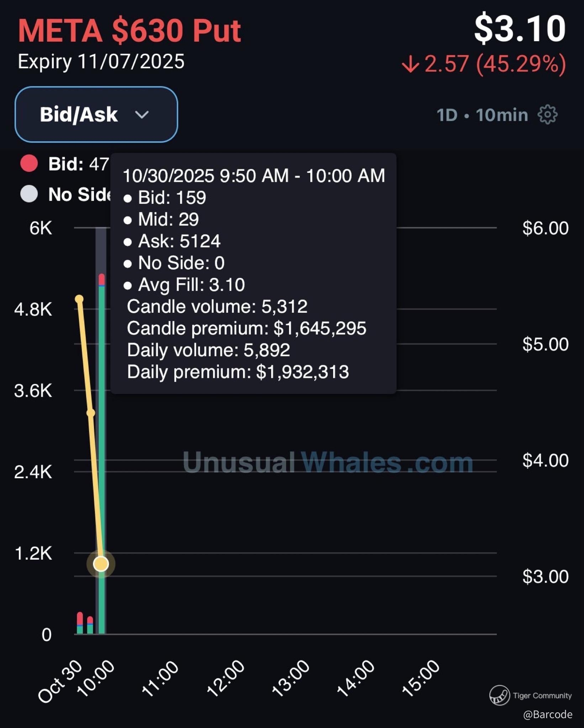Click the 1D • 10min timeframe label

point(482,115)
